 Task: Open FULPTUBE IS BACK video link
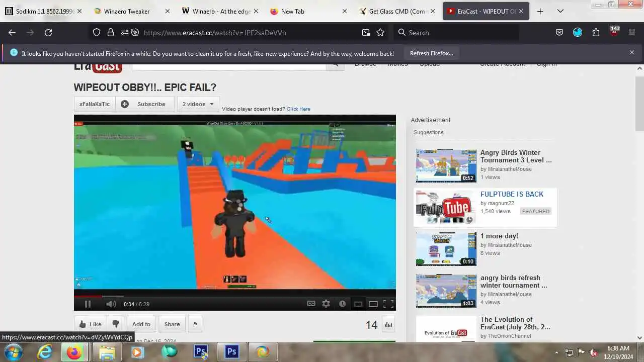(512, 194)
